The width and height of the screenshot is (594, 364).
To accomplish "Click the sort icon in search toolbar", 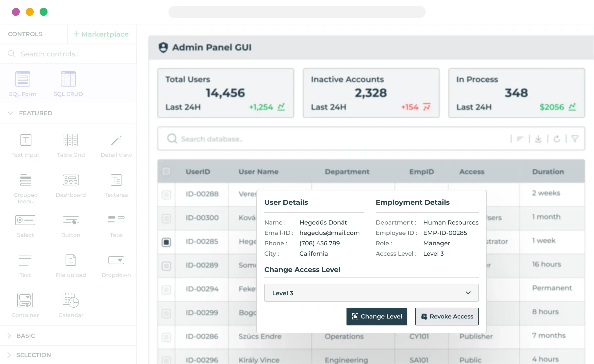I will (x=520, y=139).
